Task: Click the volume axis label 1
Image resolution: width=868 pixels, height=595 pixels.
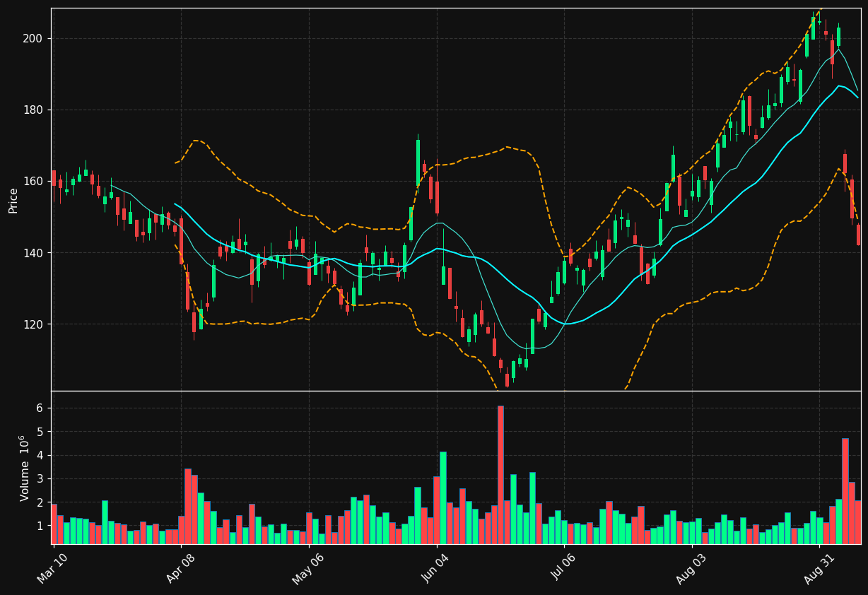Action: pyautogui.click(x=40, y=526)
